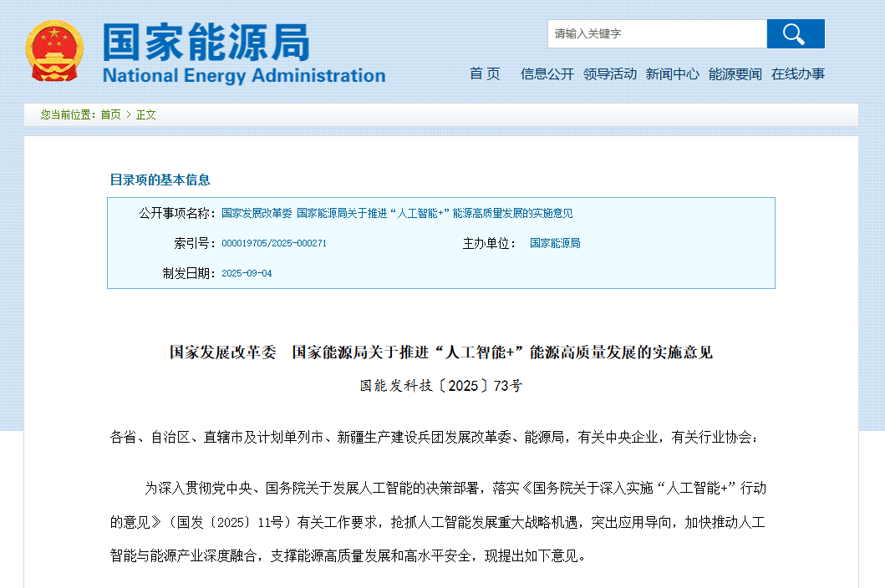Open the 新闻中心 section
The image size is (885, 588).
[x=673, y=73]
